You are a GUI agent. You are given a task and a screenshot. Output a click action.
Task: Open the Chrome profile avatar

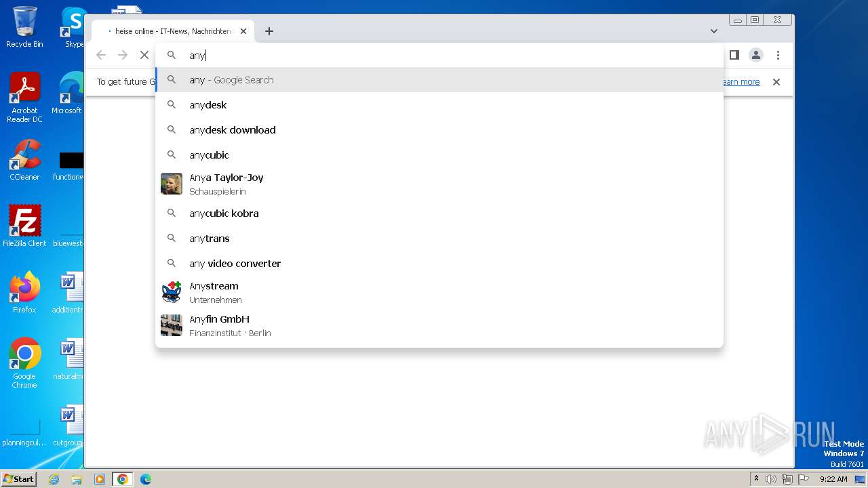click(x=756, y=55)
